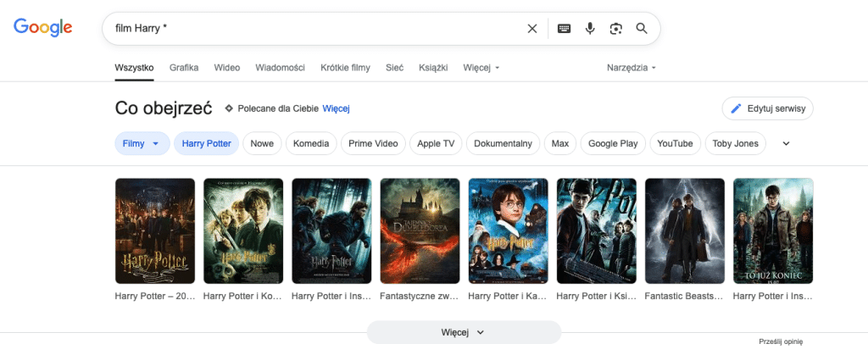
Task: Toggle the Dokumentalny filter chip
Action: tap(503, 144)
